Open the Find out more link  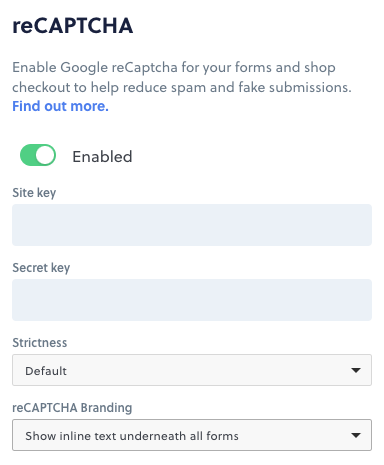coord(60,106)
